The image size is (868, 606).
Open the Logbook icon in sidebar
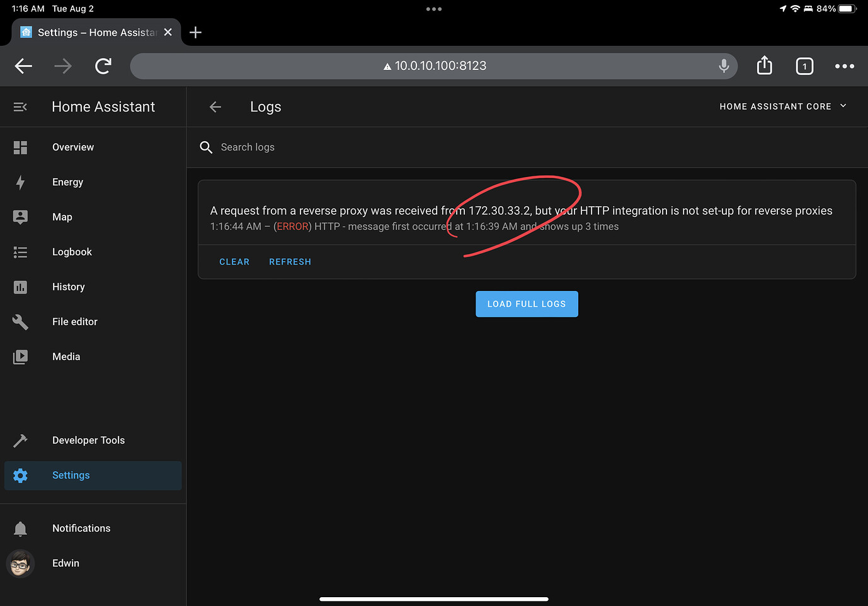point(20,252)
